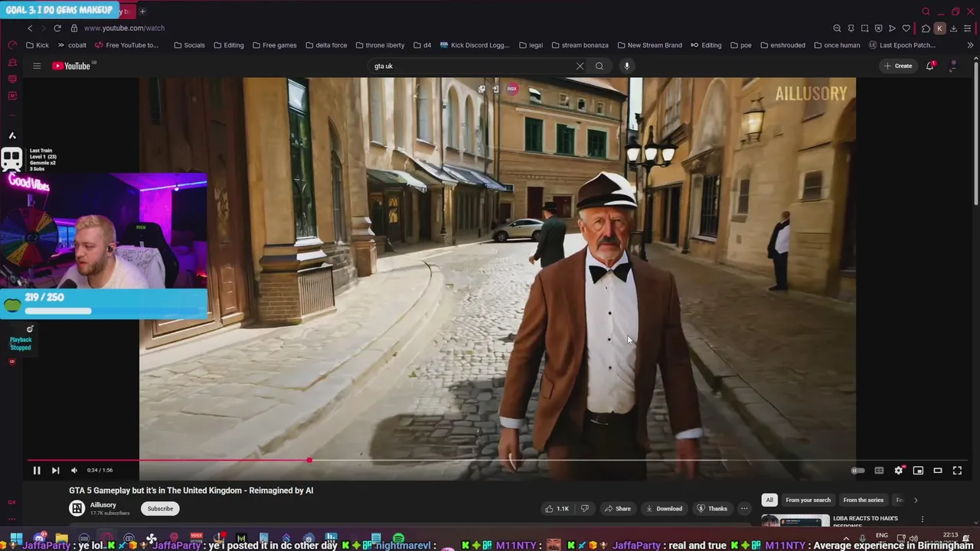980x551 pixels.
Task: Reload the current page
Action: pos(57,28)
